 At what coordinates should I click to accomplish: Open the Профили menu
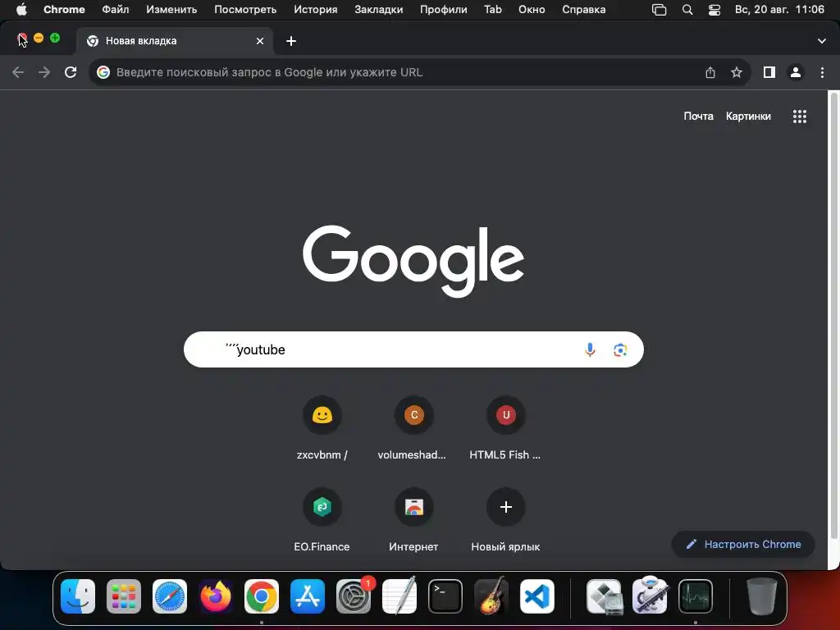pos(444,10)
